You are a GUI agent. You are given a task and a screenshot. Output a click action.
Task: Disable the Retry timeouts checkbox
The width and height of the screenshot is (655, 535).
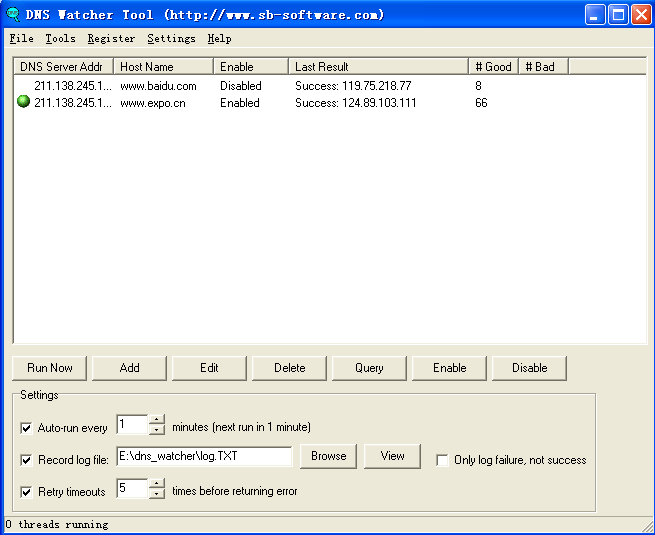26,492
